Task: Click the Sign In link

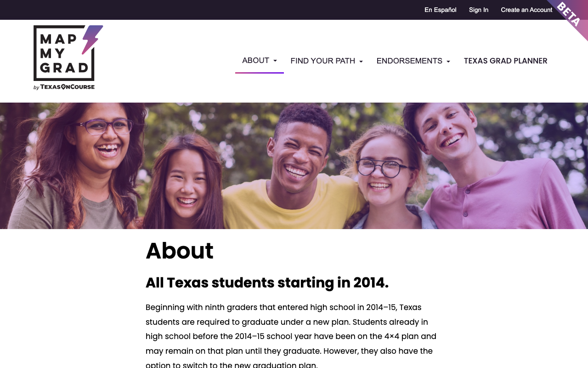Action: pyautogui.click(x=479, y=10)
